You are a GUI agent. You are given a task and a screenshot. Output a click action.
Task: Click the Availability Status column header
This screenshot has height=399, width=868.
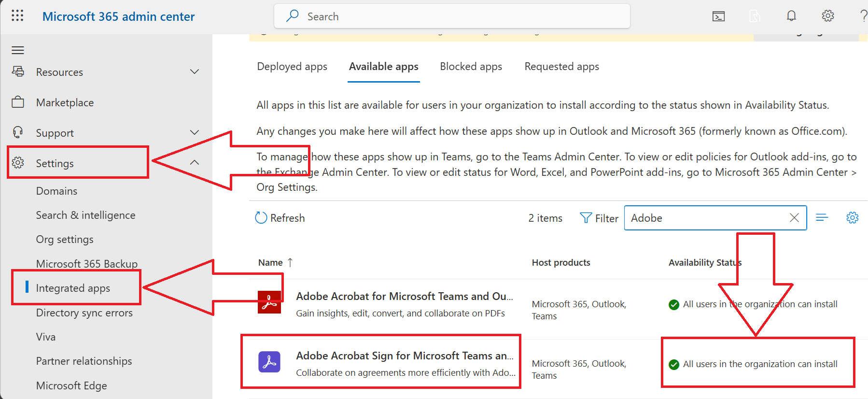[x=705, y=262]
